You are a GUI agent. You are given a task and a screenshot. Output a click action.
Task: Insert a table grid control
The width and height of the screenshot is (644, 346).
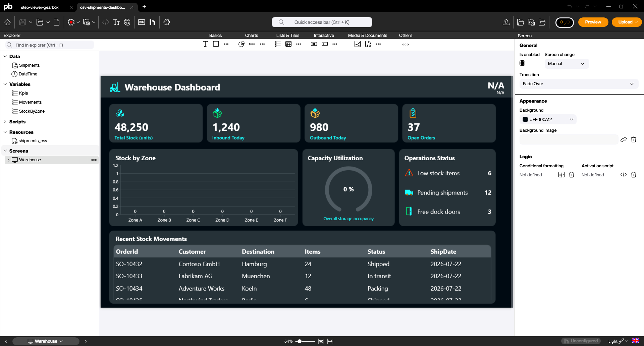click(x=288, y=44)
